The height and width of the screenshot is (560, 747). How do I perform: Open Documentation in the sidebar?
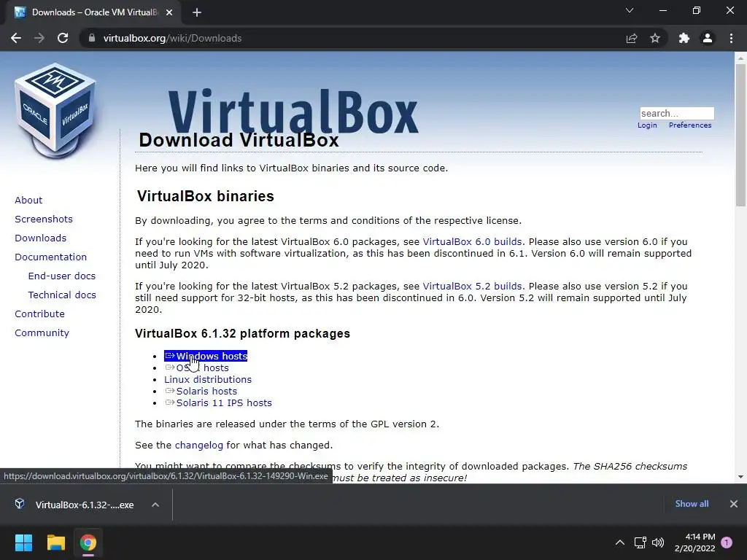50,257
